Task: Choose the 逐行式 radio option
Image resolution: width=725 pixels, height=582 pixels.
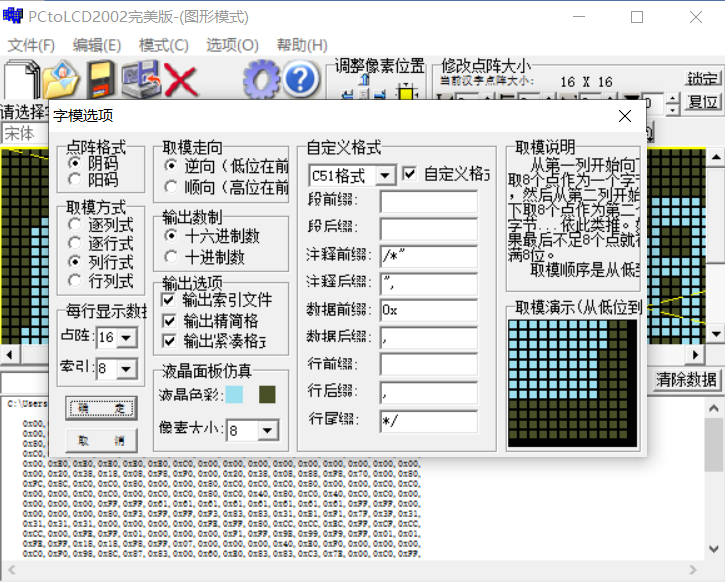Action: 75,243
